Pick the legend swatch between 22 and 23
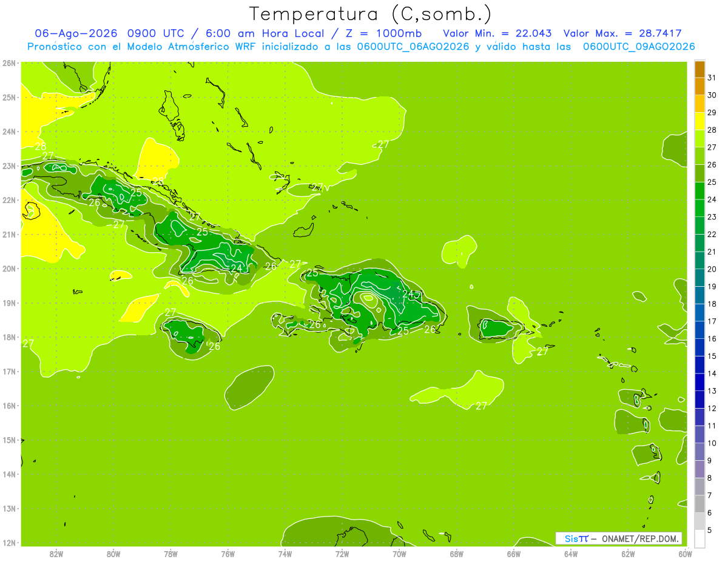 (699, 226)
